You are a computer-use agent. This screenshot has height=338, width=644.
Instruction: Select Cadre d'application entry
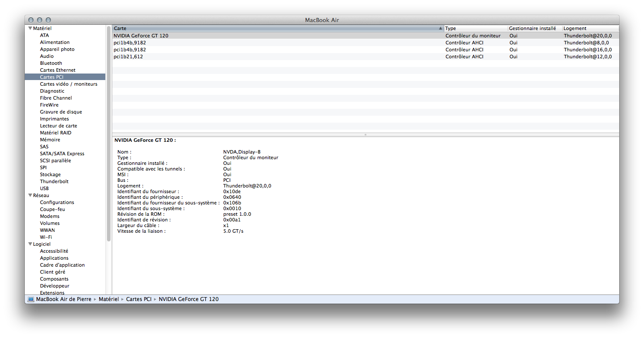[x=62, y=265]
